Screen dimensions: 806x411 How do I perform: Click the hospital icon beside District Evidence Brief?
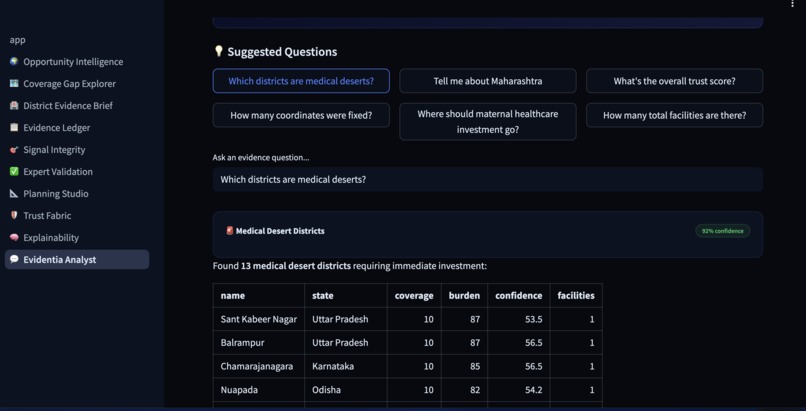(x=14, y=105)
